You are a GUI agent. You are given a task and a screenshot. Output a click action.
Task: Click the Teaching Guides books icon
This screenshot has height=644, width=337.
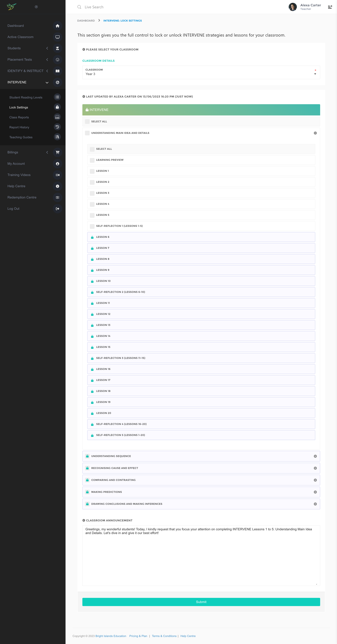click(x=57, y=137)
